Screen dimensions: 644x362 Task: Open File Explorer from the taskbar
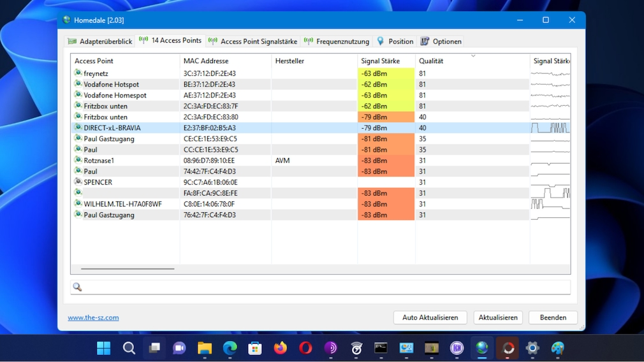(204, 348)
